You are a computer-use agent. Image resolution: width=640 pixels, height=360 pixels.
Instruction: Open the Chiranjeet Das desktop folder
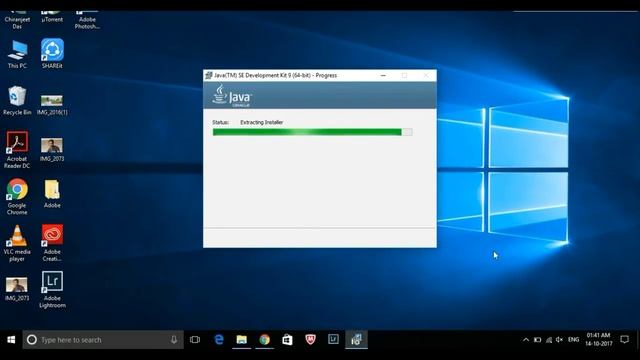[17, 20]
